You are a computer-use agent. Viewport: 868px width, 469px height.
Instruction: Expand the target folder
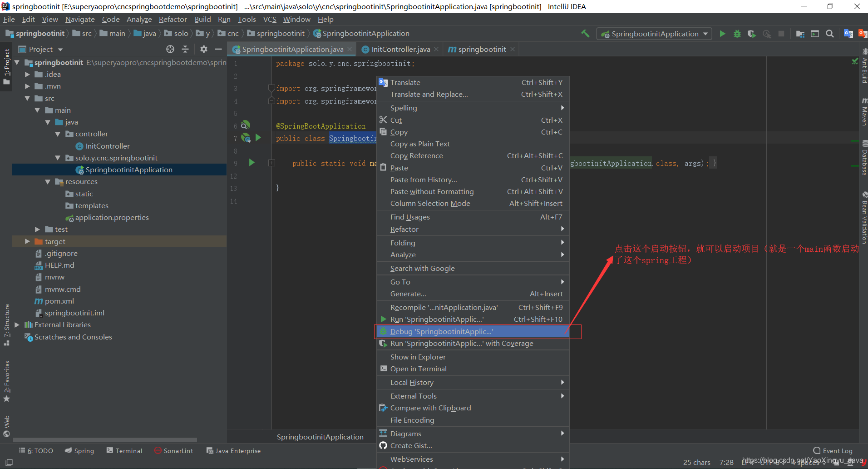pyautogui.click(x=27, y=241)
